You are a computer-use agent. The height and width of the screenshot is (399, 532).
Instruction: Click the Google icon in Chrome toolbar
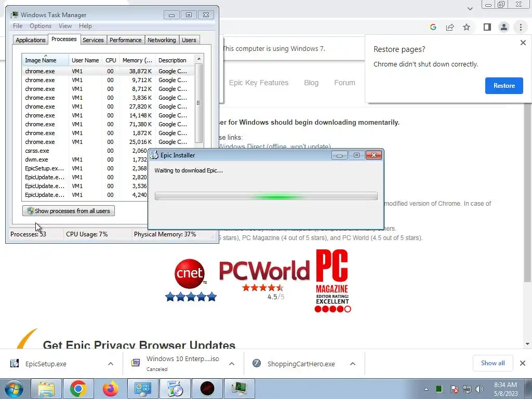coord(433,27)
